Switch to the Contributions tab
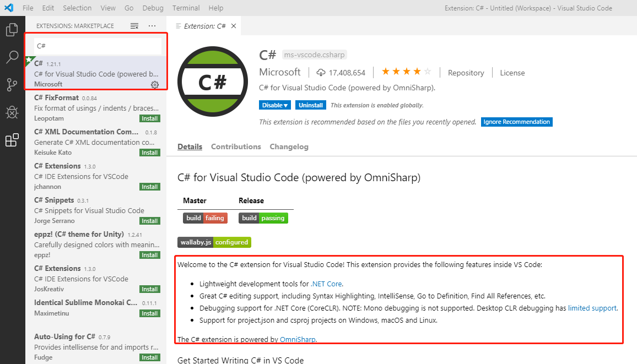Viewport: 637px width, 364px height. (236, 146)
